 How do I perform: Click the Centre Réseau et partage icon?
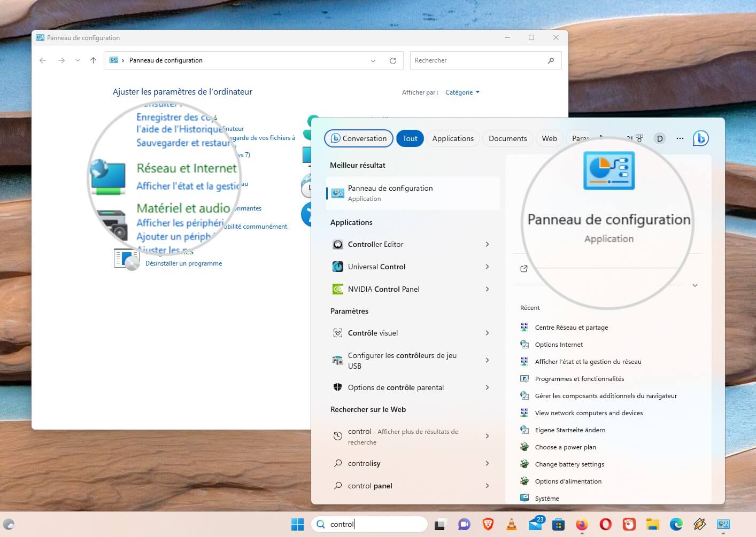524,327
